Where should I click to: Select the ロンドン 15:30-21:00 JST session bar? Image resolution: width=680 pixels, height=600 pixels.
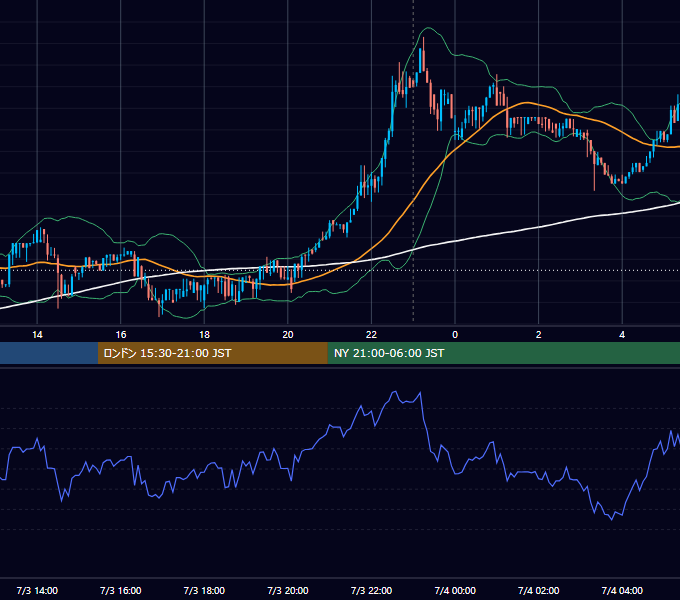[212, 353]
